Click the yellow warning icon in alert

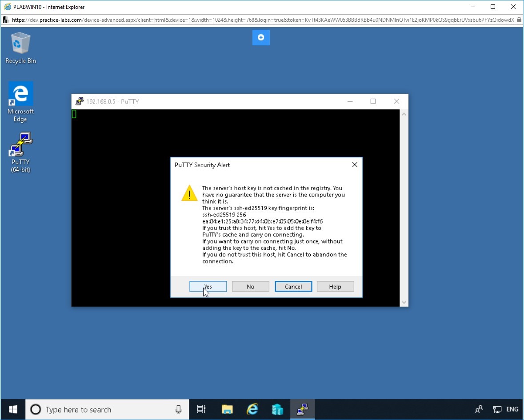[189, 193]
